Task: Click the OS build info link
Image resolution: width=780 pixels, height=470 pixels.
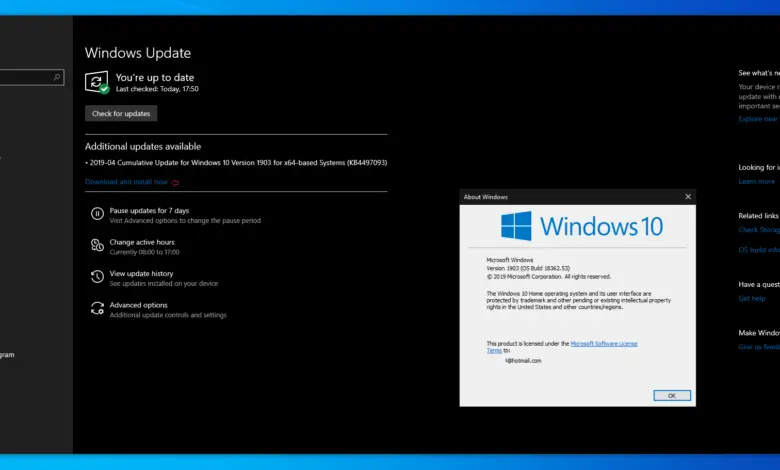Action: point(759,250)
